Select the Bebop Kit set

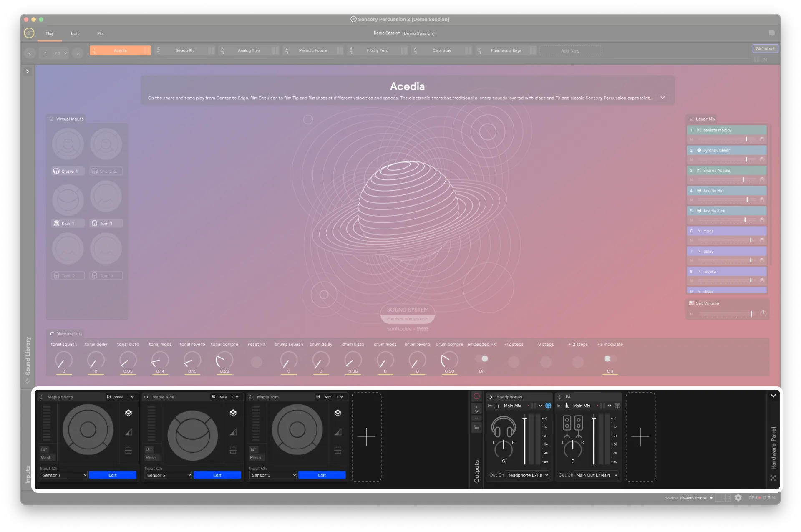pos(185,50)
